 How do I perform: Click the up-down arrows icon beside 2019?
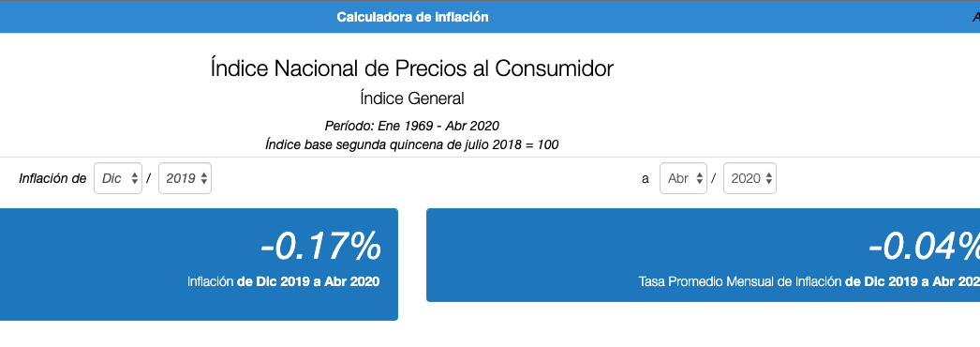[203, 179]
